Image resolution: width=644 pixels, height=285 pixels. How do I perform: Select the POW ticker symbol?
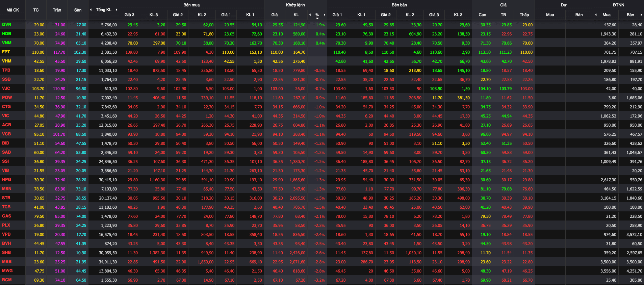7,98
